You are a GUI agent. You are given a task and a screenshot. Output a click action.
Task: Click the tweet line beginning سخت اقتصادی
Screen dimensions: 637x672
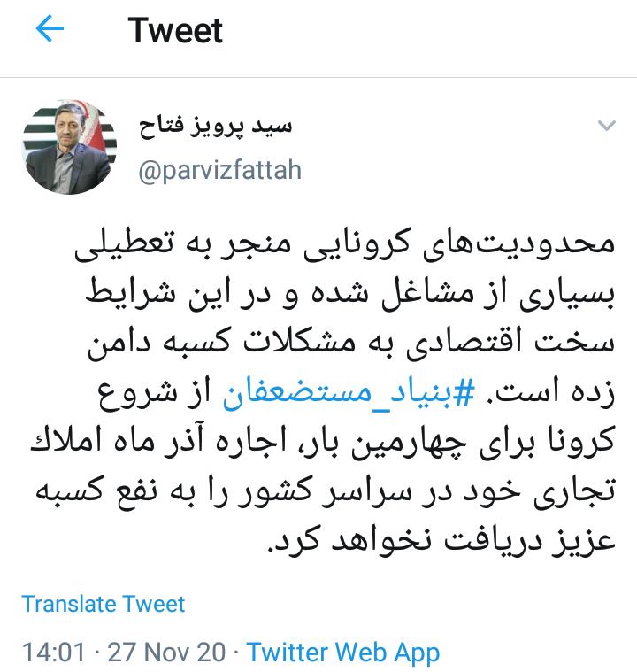[x=351, y=344]
